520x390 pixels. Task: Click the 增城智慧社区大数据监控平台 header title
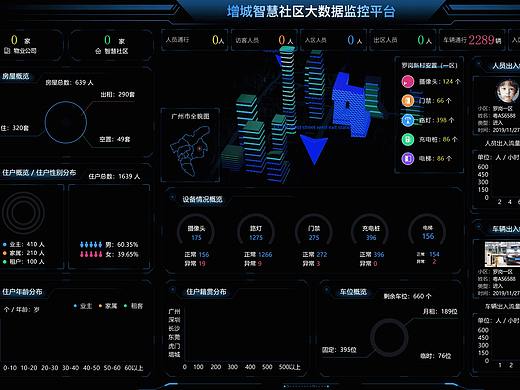[311, 11]
